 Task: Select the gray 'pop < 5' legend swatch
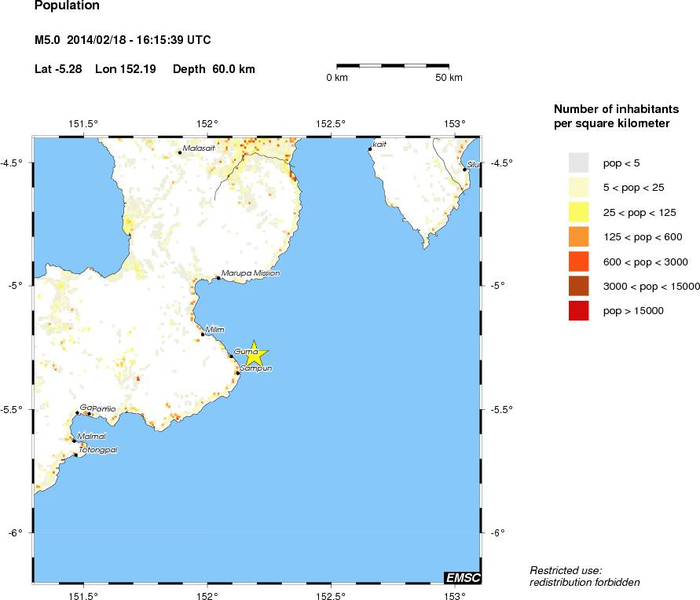(x=578, y=163)
